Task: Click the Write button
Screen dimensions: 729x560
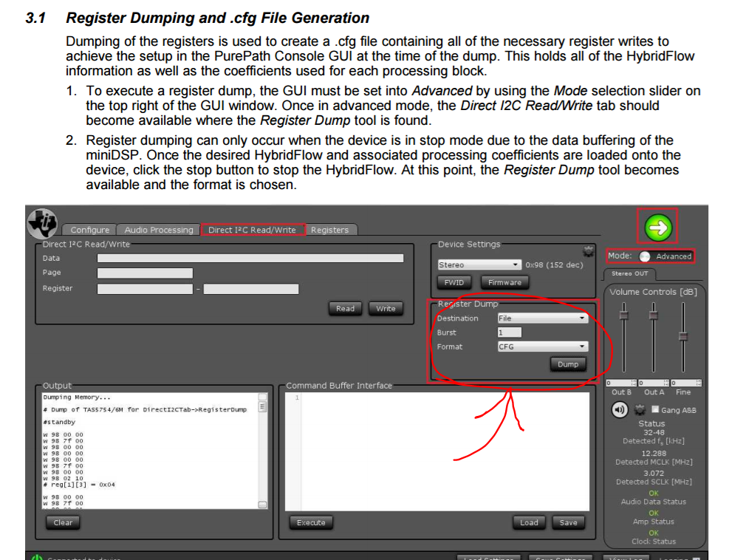Action: coord(386,308)
